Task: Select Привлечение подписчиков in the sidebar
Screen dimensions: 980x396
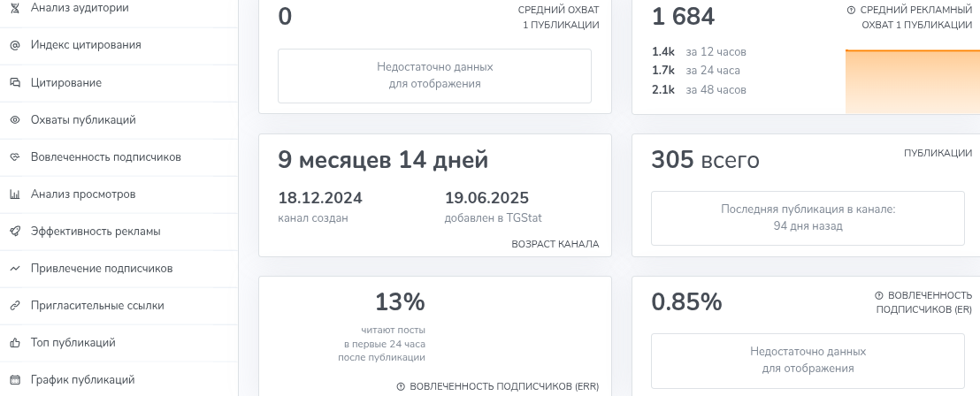Action: (101, 269)
